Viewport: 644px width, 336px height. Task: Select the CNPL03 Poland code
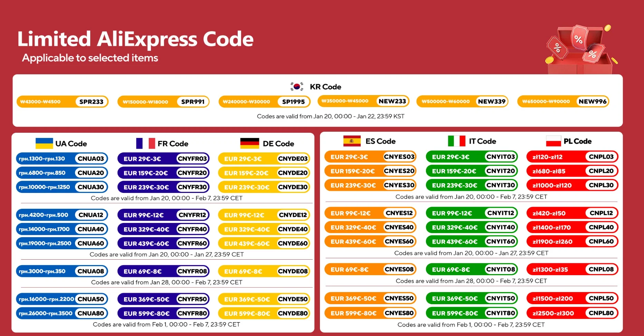click(572, 157)
